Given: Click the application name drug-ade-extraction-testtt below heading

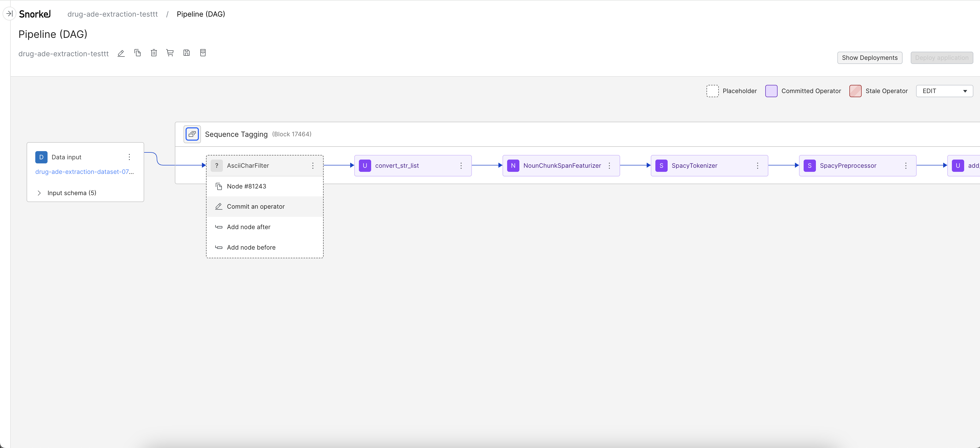Looking at the screenshot, I should 64,54.
